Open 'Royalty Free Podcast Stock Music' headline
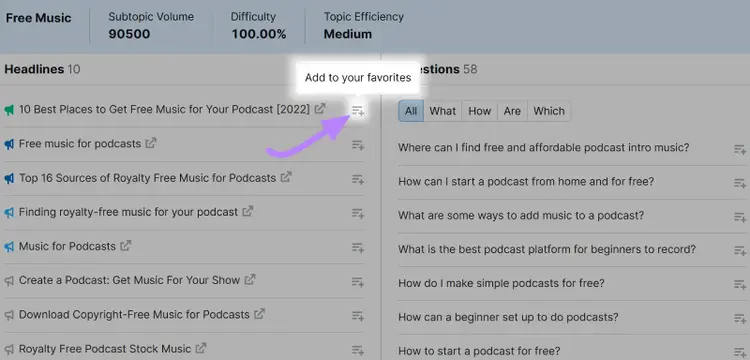Image resolution: width=750 pixels, height=360 pixels. click(105, 349)
